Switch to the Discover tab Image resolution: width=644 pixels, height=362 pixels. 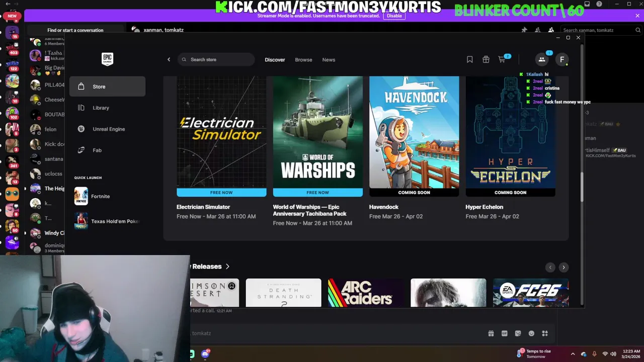[275, 59]
